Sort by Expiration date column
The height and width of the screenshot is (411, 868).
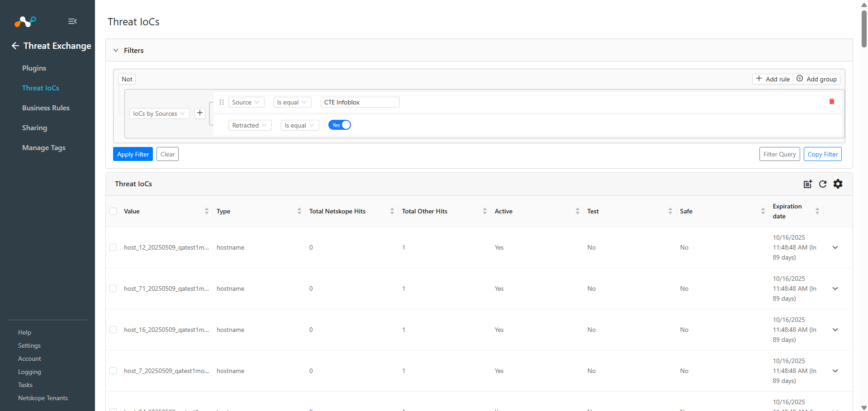coord(817,211)
